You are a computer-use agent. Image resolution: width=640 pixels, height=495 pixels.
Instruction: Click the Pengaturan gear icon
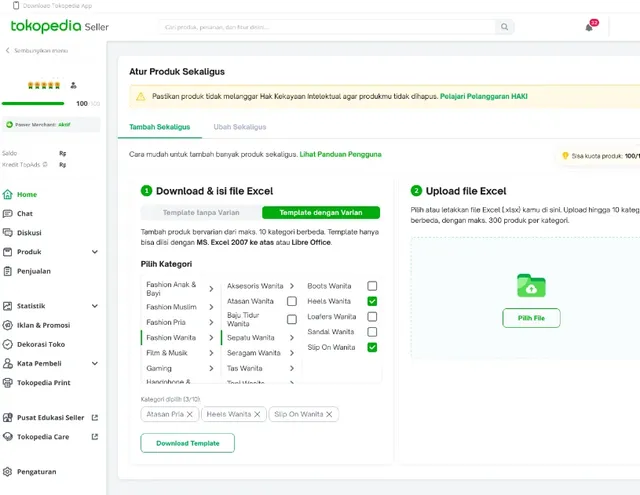click(7, 472)
